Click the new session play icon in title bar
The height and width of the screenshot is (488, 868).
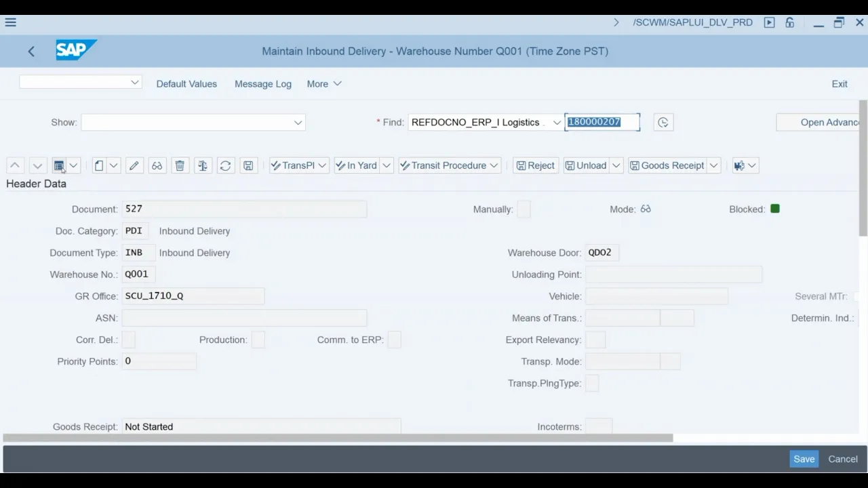769,22
